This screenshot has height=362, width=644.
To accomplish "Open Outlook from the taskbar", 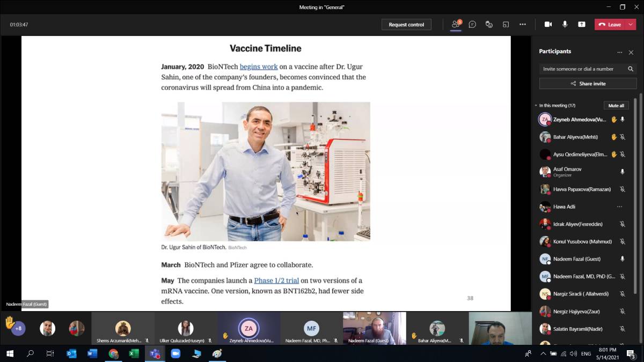I will 71,353.
